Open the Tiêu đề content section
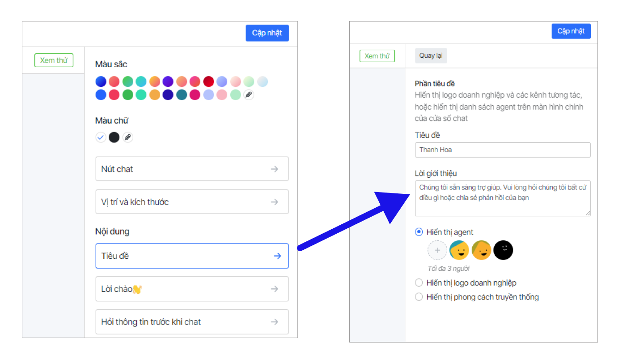This screenshot has height=351, width=644. [x=192, y=256]
